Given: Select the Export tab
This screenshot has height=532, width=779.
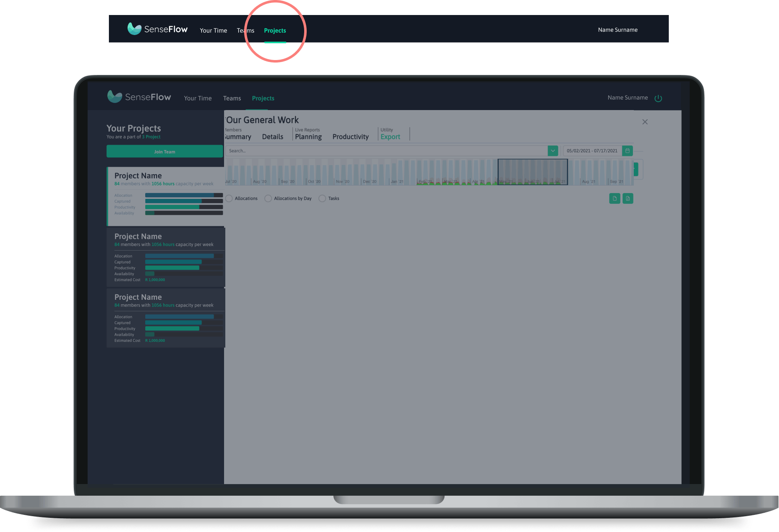Looking at the screenshot, I should pos(390,137).
